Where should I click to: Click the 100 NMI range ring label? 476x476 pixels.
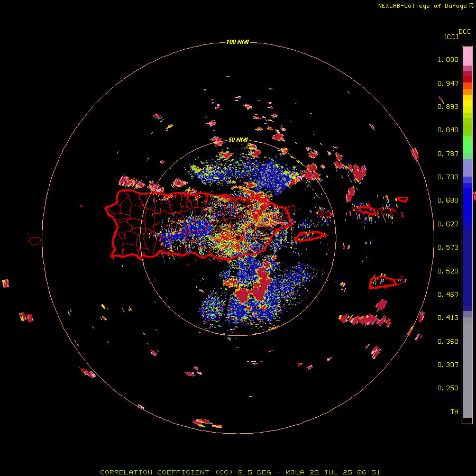coord(237,42)
